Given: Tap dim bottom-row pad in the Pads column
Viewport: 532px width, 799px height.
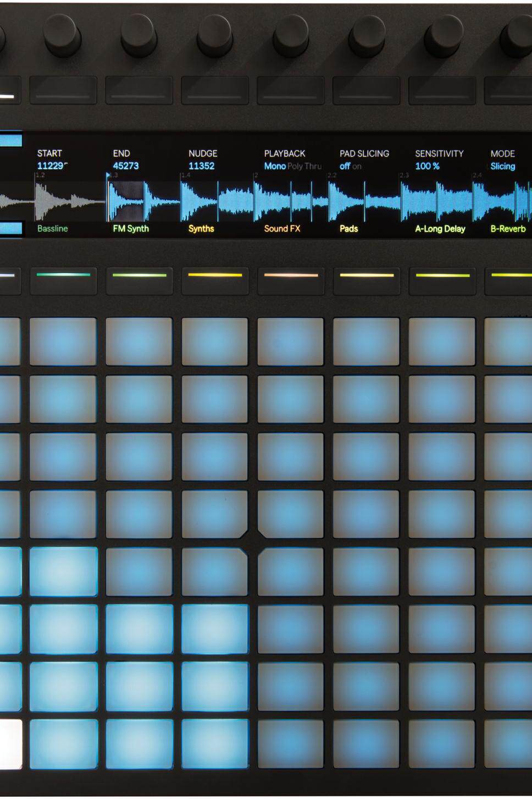Looking at the screenshot, I should point(367,743).
